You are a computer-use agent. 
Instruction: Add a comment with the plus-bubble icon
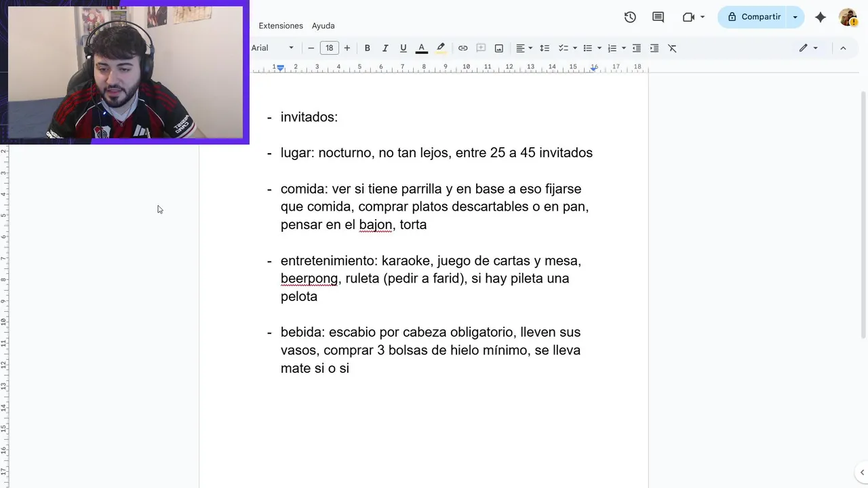coord(481,48)
